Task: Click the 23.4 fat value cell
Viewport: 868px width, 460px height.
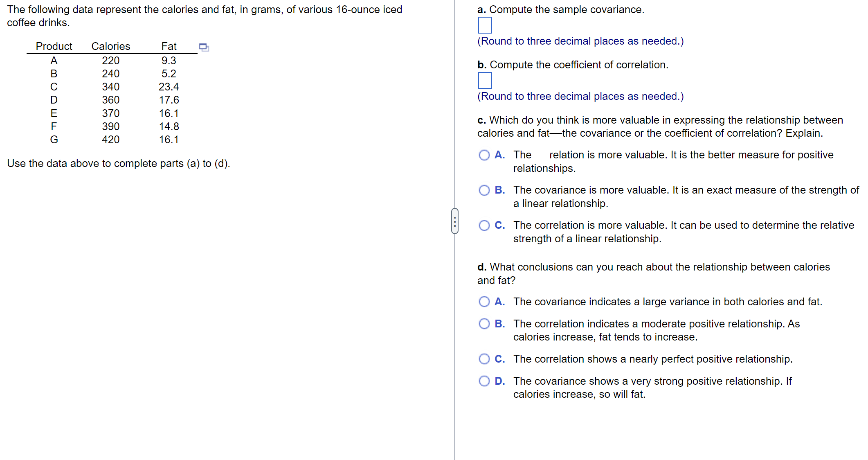Action: point(169,87)
